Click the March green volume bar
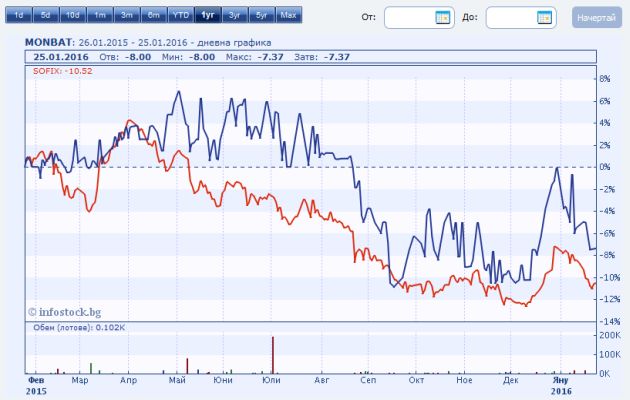The width and height of the screenshot is (630, 400). pos(91,368)
